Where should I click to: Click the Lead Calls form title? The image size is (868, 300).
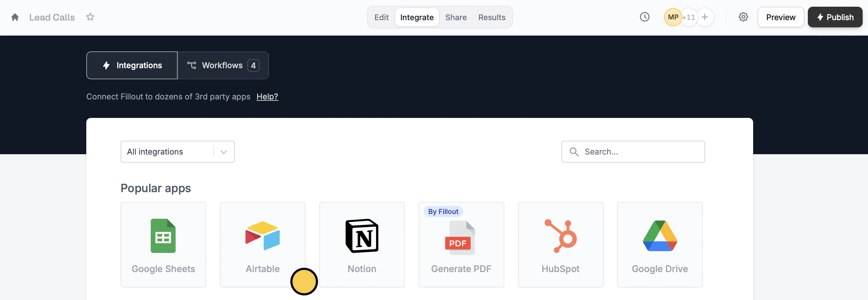pyautogui.click(x=52, y=17)
